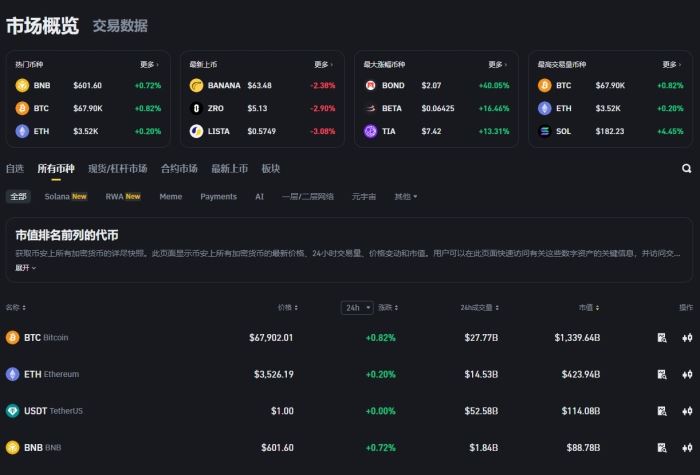This screenshot has width=700, height=475.
Task: Expand the description with 展开
Action: click(x=25, y=268)
